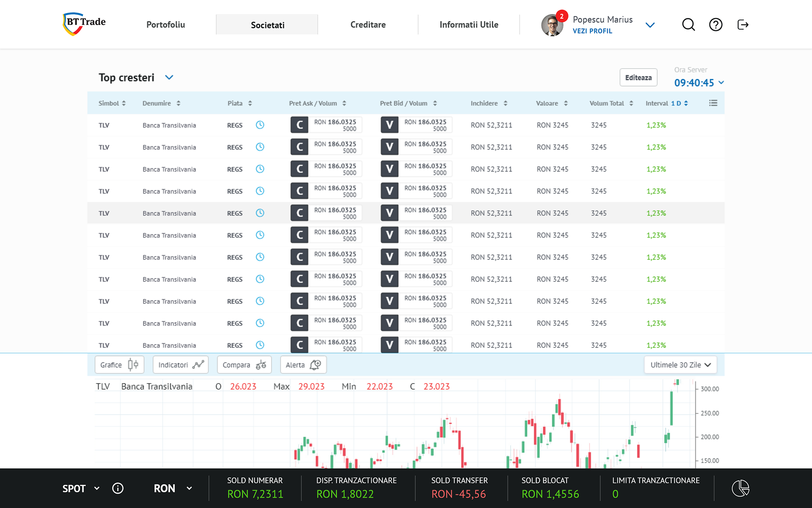812x508 pixels.
Task: Click the C buy button in the first row
Action: pyautogui.click(x=299, y=125)
